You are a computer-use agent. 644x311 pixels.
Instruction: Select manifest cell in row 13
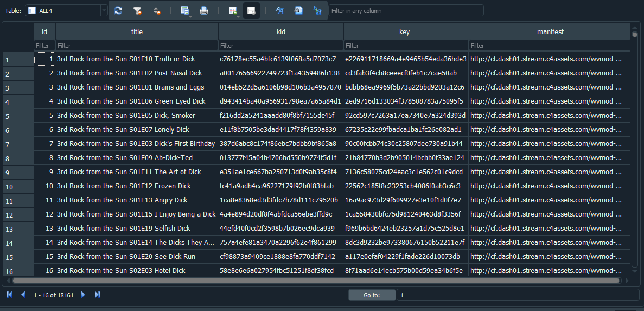coord(550,228)
